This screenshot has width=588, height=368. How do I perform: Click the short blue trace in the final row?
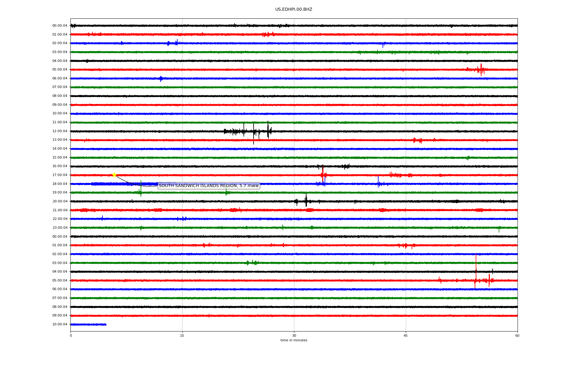click(89, 324)
